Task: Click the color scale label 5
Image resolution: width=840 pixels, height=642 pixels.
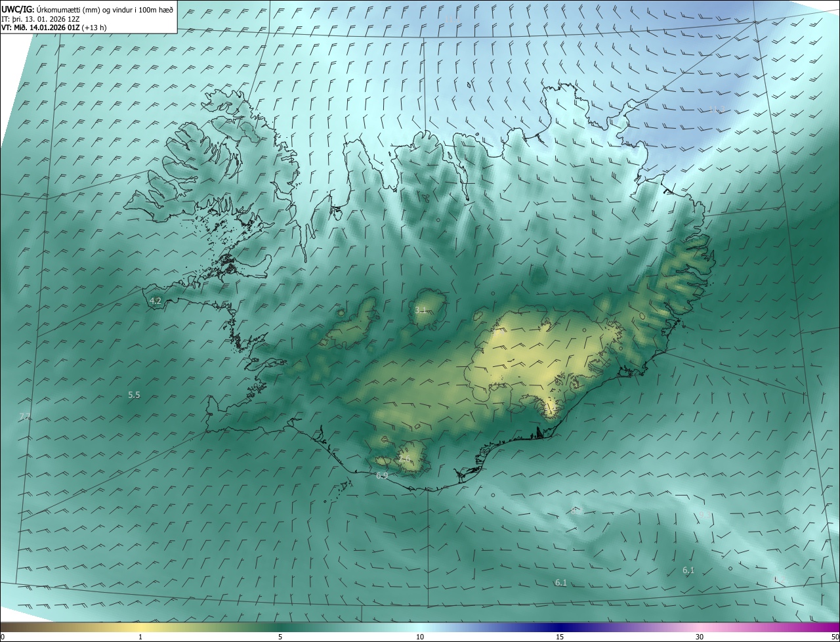Action: (280, 637)
